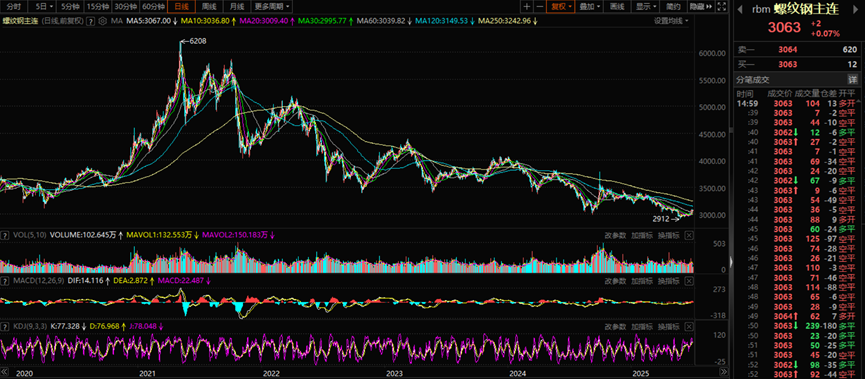Click the MA30:2995.77 value
The height and width of the screenshot is (379, 865).
pos(322,20)
